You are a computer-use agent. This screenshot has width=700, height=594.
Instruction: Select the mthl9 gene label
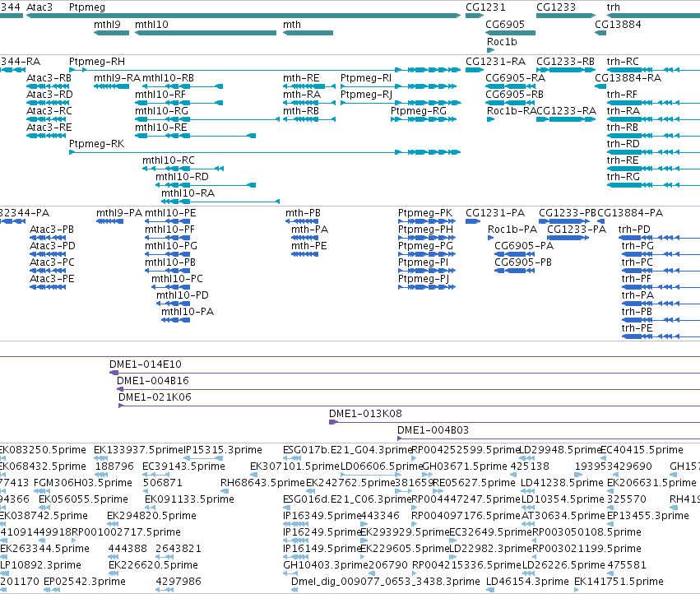(x=107, y=25)
